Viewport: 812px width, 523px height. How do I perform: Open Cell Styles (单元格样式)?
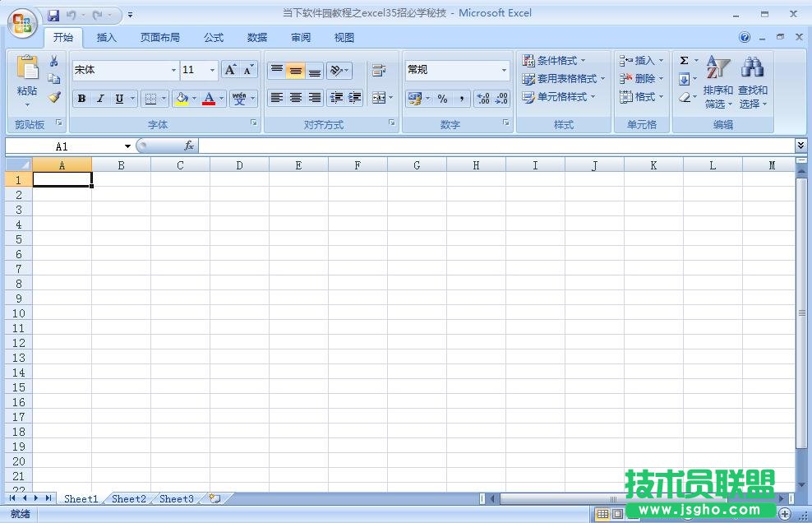pyautogui.click(x=561, y=97)
